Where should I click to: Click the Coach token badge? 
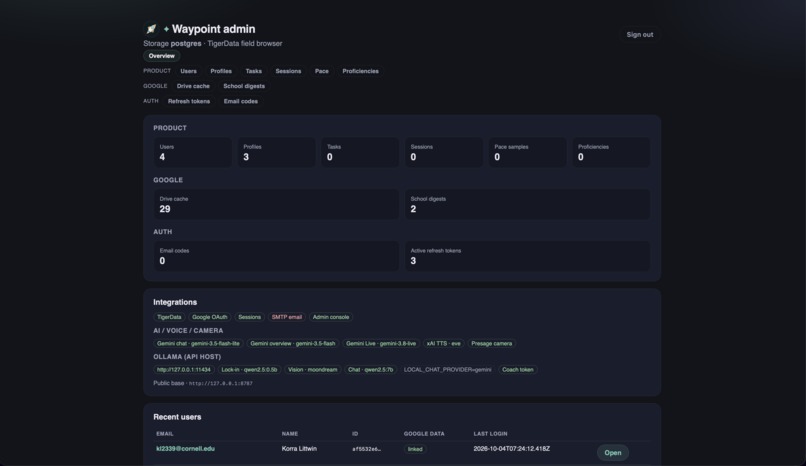[x=518, y=369]
